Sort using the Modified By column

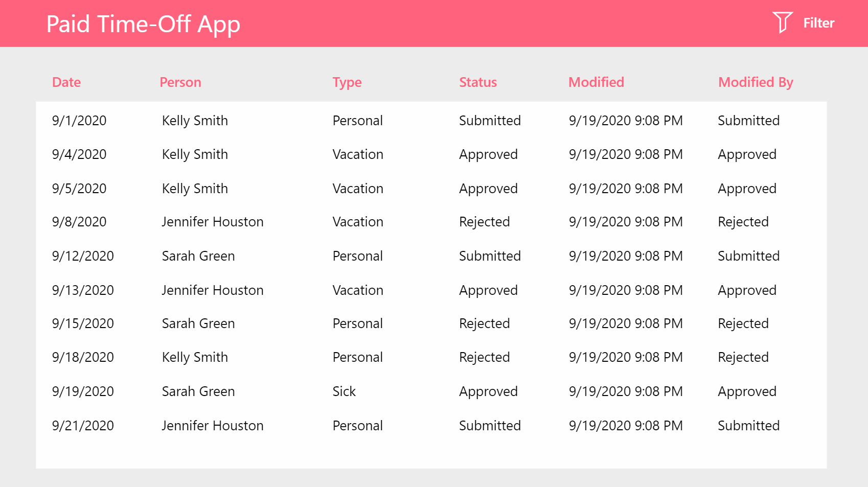pyautogui.click(x=755, y=82)
